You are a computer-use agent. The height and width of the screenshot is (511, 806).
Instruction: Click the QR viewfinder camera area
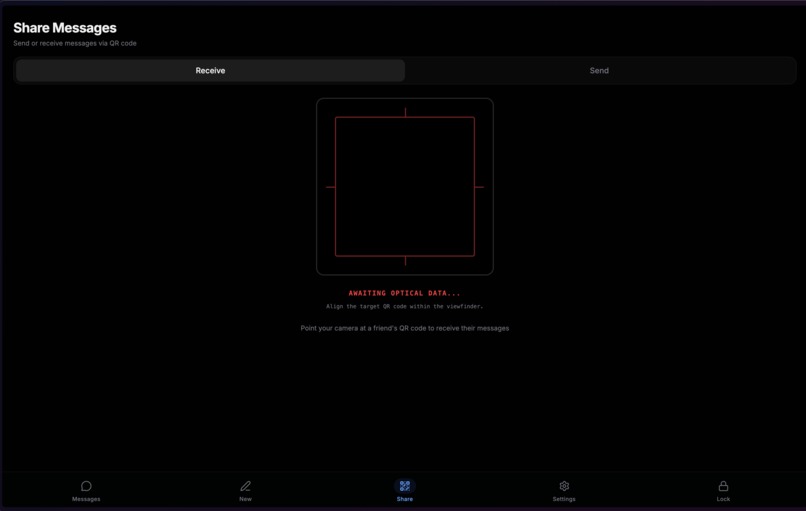tap(405, 187)
